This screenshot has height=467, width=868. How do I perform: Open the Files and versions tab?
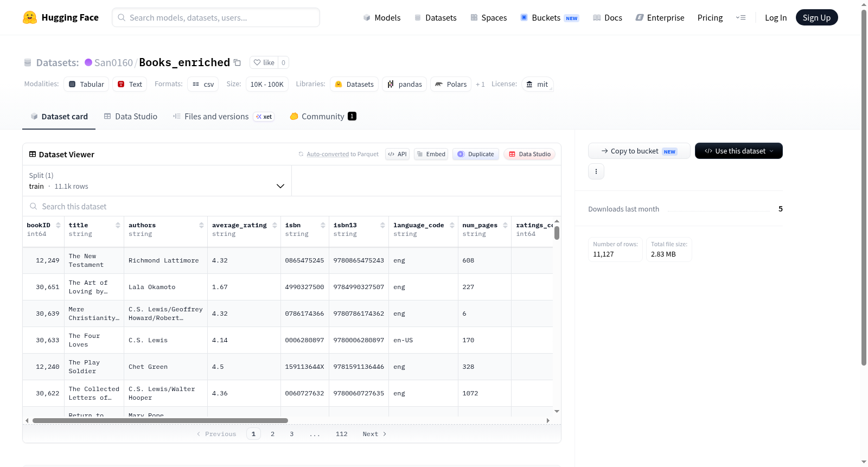pos(224,116)
